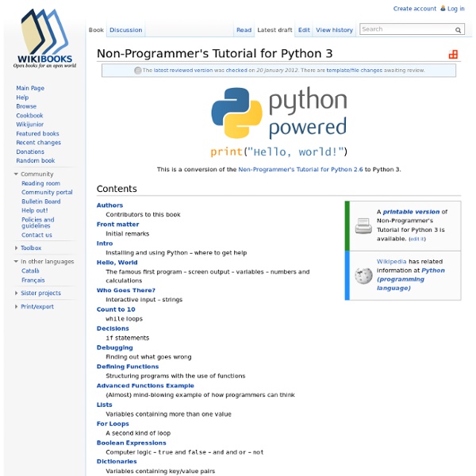Open the Donations link
This screenshot has height=476, width=476.
(30, 152)
